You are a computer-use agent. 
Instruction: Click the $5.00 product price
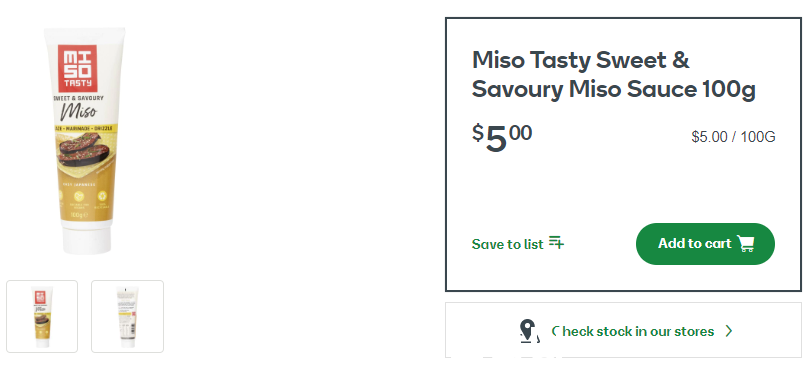click(502, 138)
